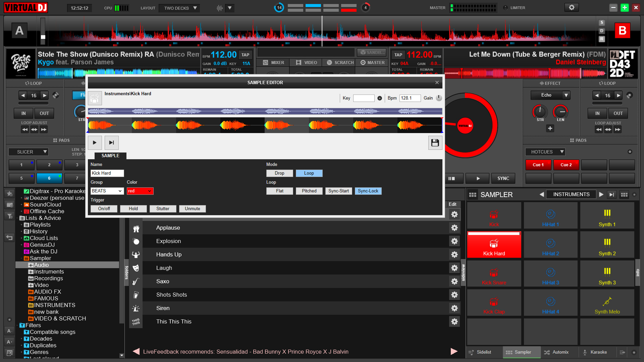Set trigger to Unmute
The width and height of the screenshot is (644, 362).
[192, 209]
